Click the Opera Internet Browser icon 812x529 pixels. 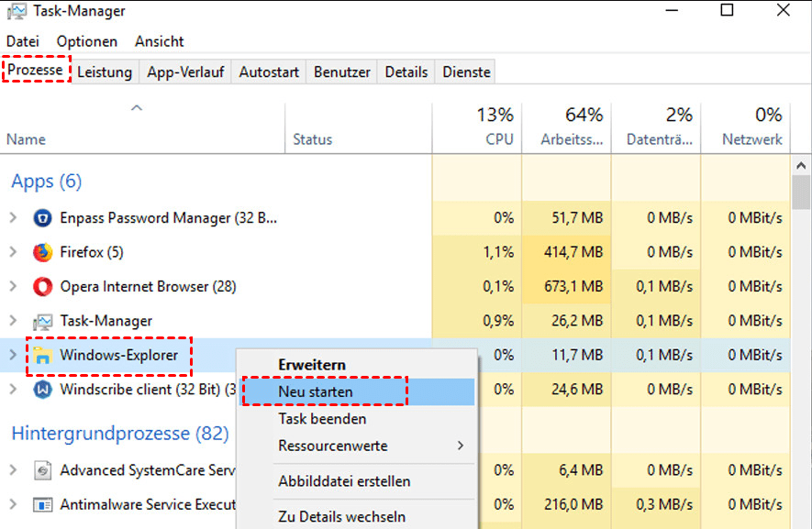[42, 287]
